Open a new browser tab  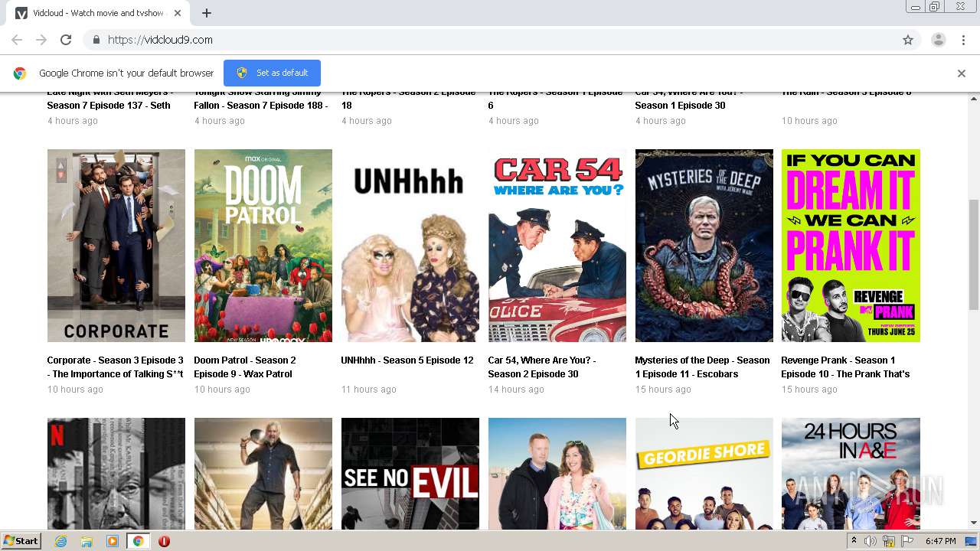207,13
